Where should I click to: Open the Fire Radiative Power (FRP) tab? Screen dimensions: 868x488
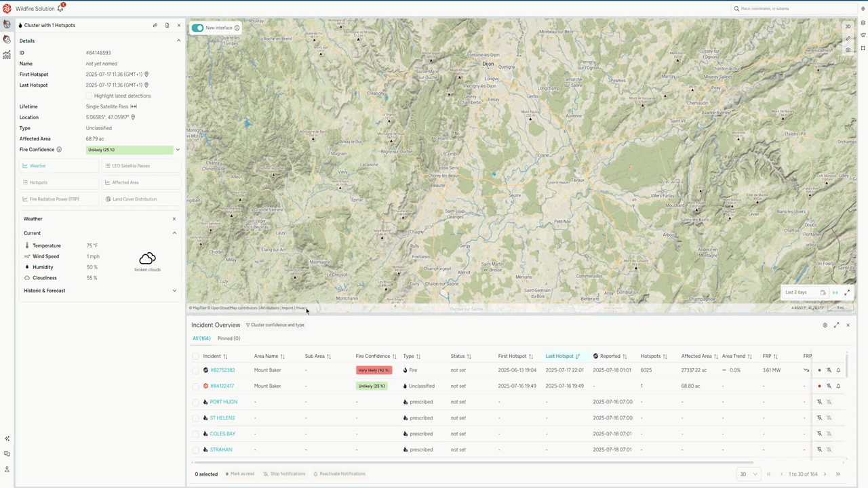[59, 199]
